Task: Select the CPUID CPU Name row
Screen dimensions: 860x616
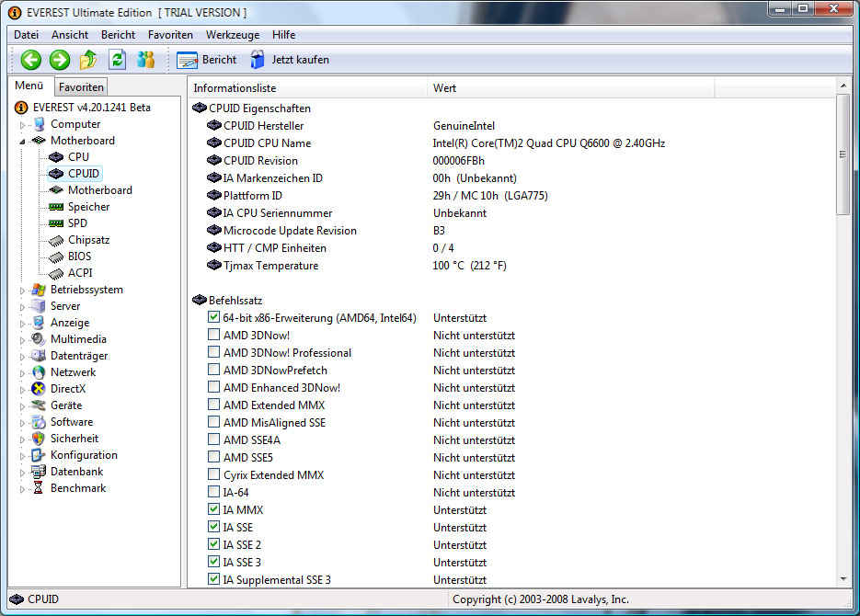Action: click(x=510, y=143)
